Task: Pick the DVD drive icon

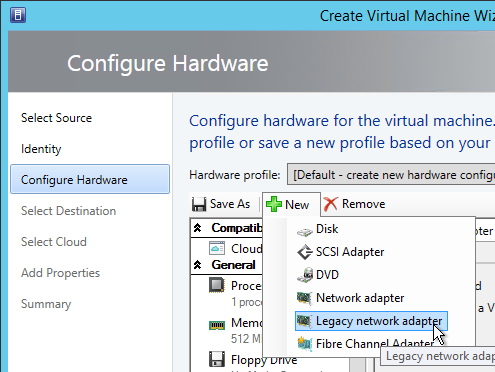Action: point(304,275)
